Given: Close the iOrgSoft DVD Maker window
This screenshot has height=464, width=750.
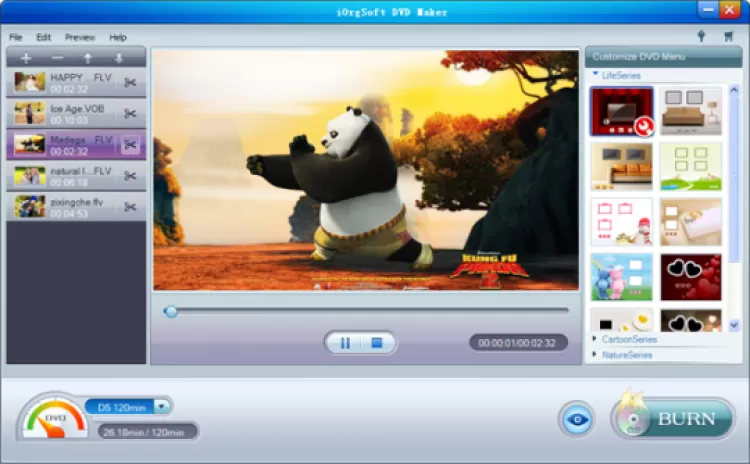Looking at the screenshot, I should tap(729, 10).
